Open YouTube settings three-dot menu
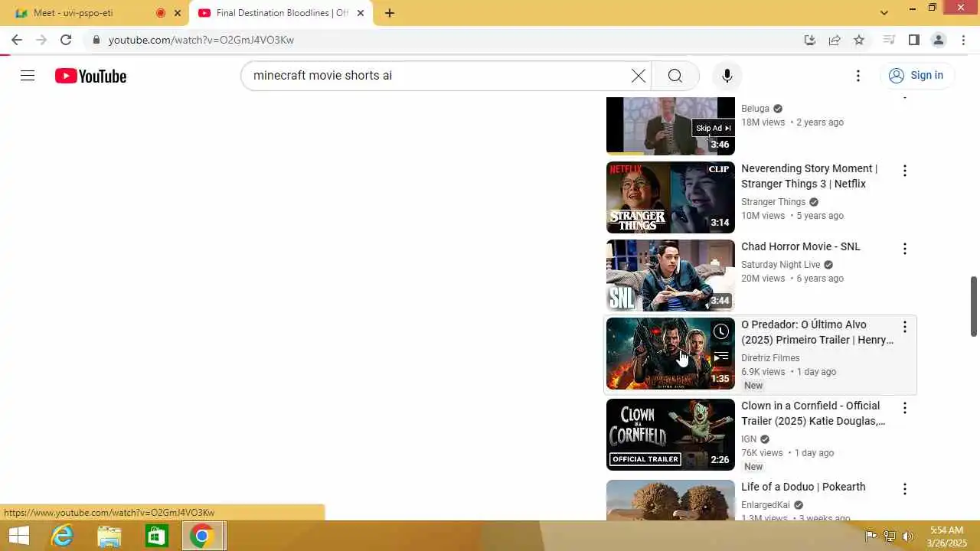Image resolution: width=980 pixels, height=551 pixels. (858, 76)
